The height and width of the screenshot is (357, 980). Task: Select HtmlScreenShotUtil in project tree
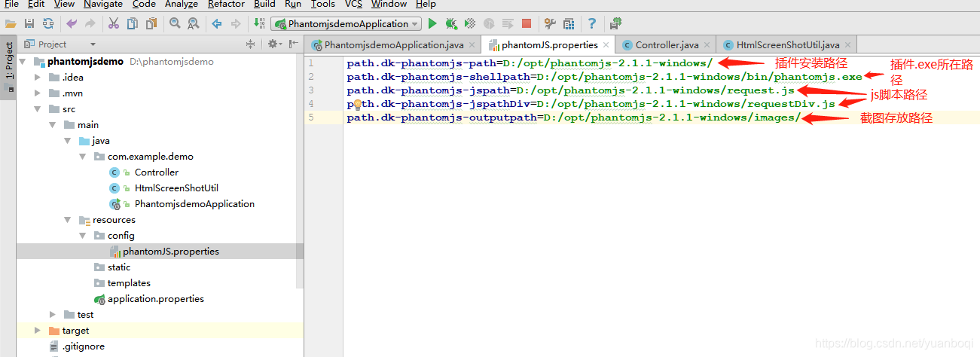coord(176,188)
